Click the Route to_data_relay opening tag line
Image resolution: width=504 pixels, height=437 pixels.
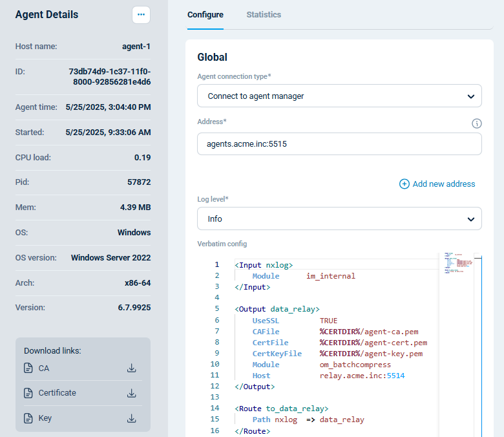[281, 409]
